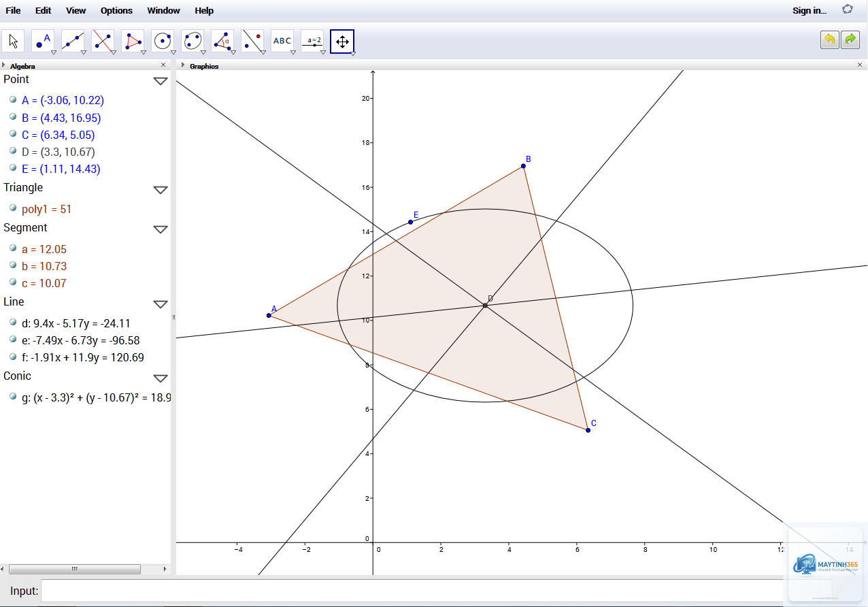Select segment b = 10.73 entry
The height and width of the screenshot is (607, 868).
[x=44, y=266]
